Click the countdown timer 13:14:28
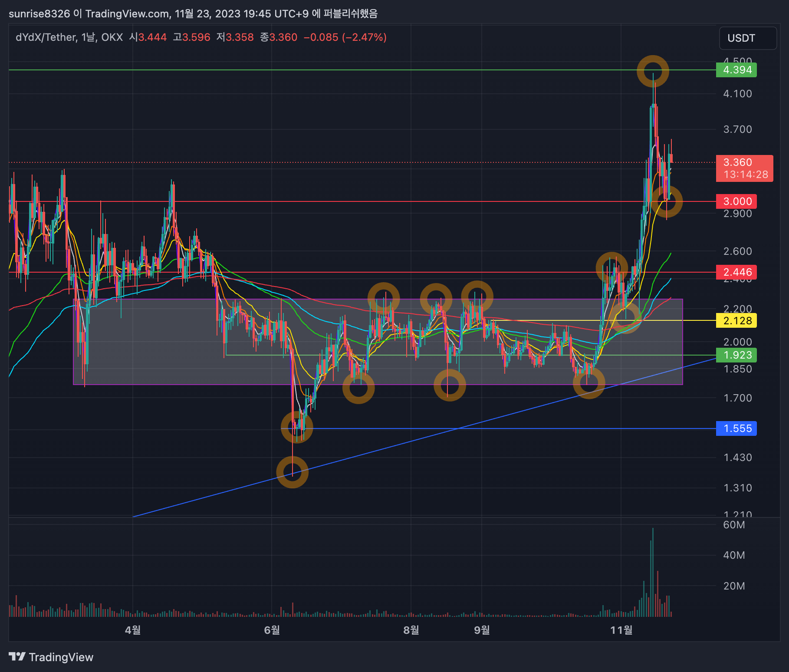Screen dimensions: 789x672 coord(746,175)
